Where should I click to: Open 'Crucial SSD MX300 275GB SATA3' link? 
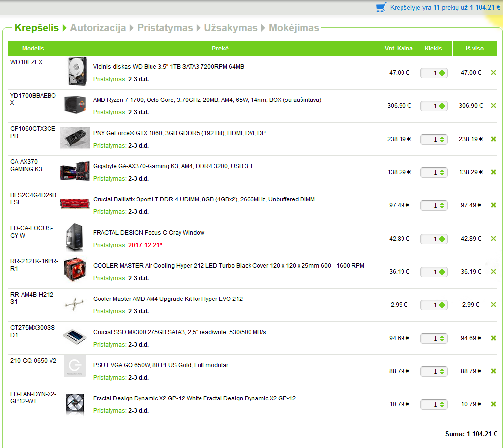[x=180, y=332]
